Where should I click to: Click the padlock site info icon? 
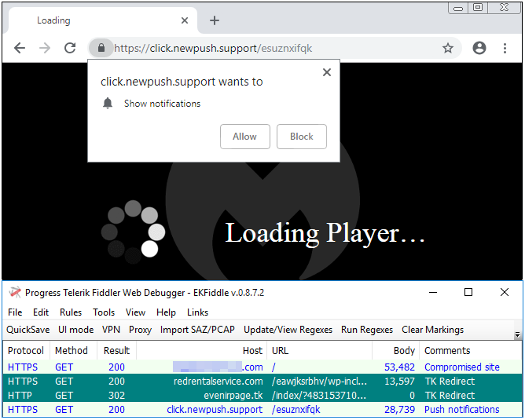click(101, 48)
